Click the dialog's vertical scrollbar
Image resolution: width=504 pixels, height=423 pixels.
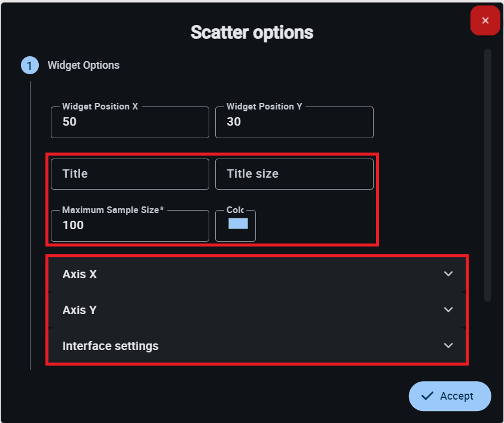(x=488, y=175)
